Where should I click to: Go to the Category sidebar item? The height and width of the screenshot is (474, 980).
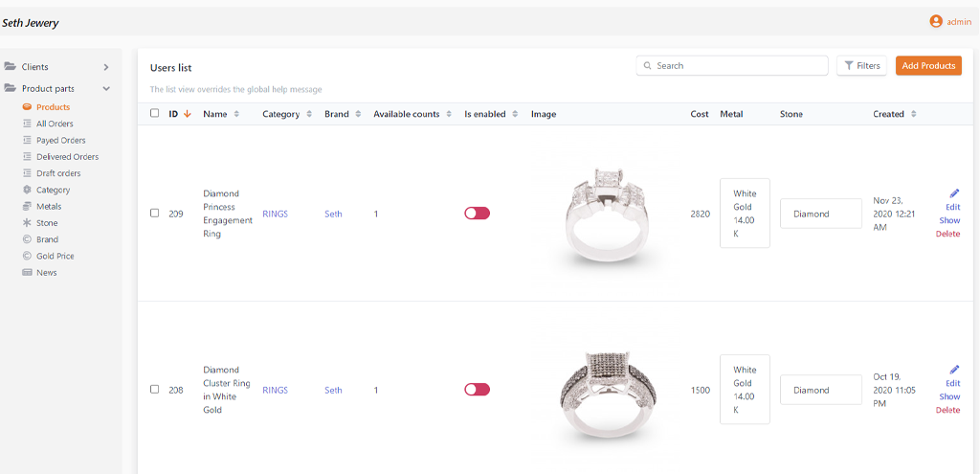(x=53, y=190)
